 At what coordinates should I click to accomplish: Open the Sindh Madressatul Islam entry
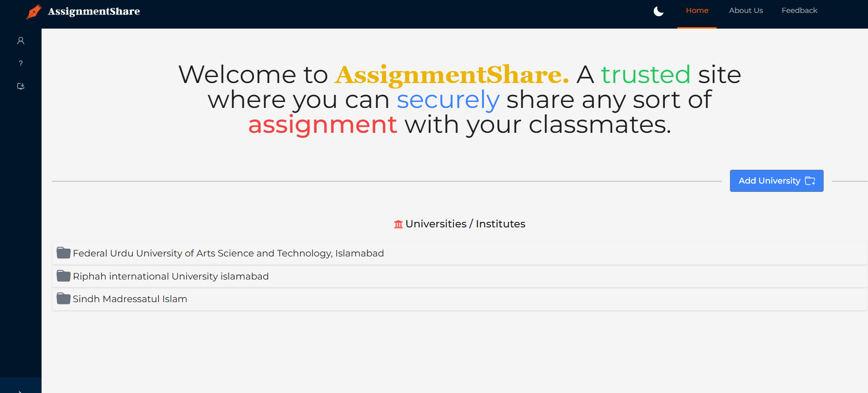[130, 299]
